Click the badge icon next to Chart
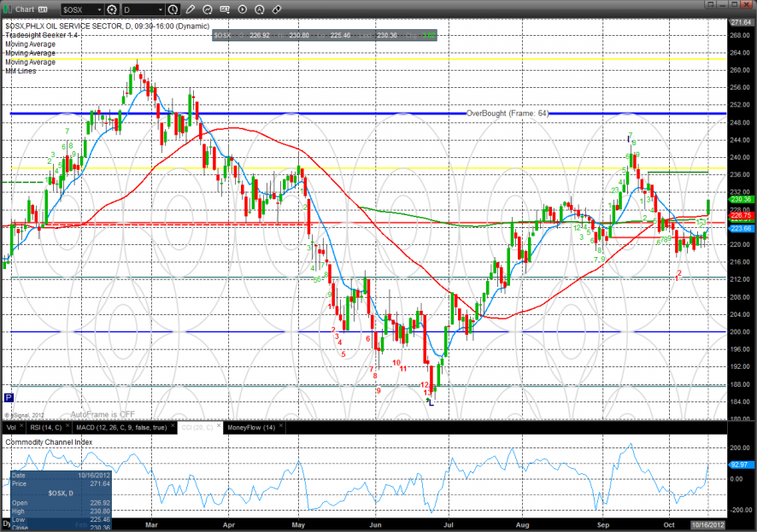The image size is (757, 532). pyautogui.click(x=43, y=9)
